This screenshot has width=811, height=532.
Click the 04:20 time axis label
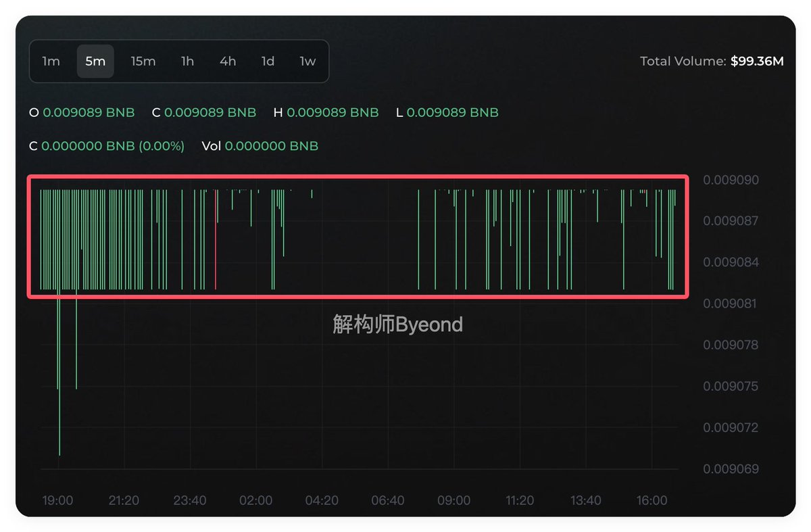[x=322, y=501]
